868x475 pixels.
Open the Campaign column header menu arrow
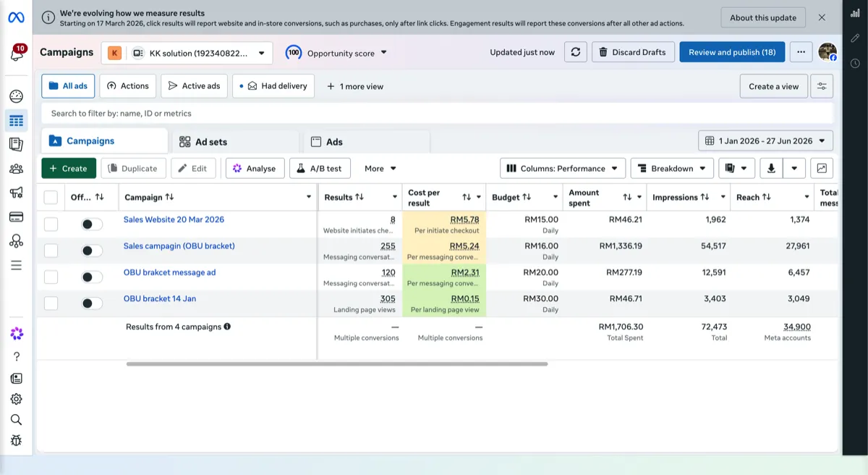pos(309,197)
